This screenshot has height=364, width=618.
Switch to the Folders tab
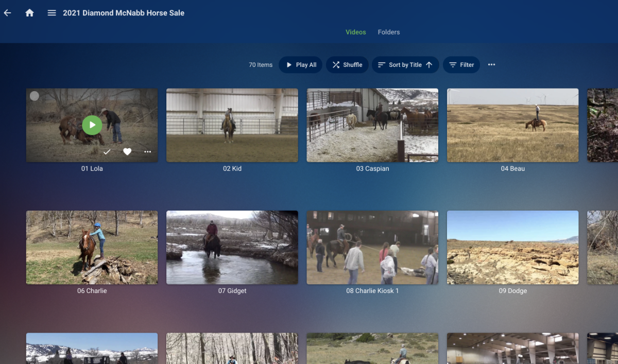pyautogui.click(x=389, y=32)
